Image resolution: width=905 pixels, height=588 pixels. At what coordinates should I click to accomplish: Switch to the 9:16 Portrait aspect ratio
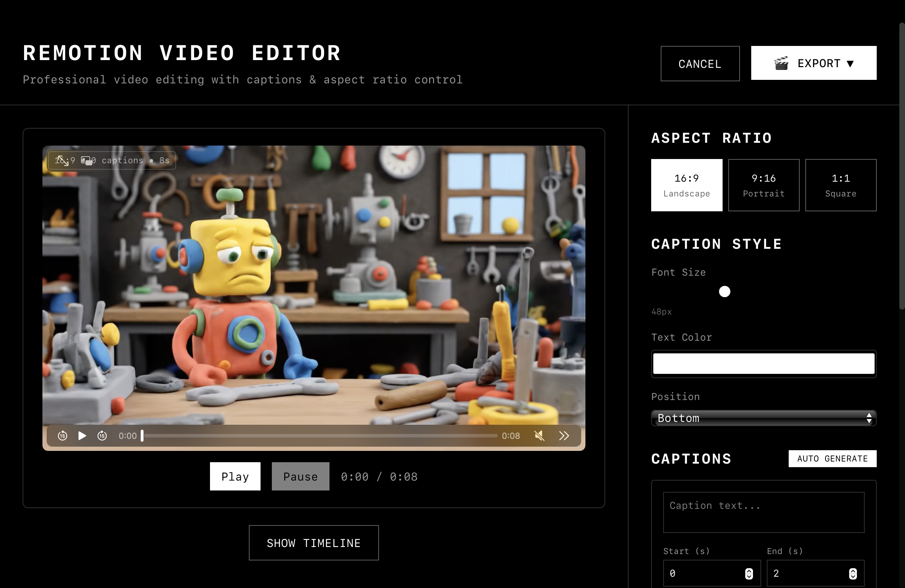[x=764, y=185]
